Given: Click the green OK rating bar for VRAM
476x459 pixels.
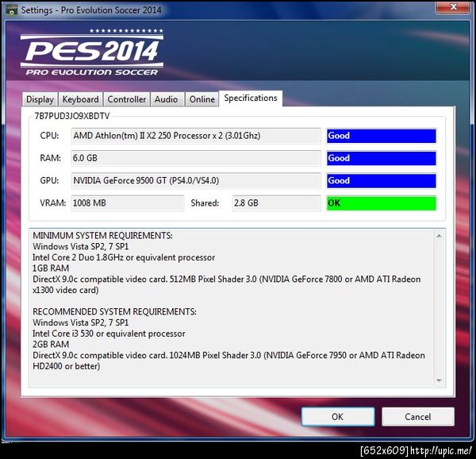Looking at the screenshot, I should (x=382, y=203).
